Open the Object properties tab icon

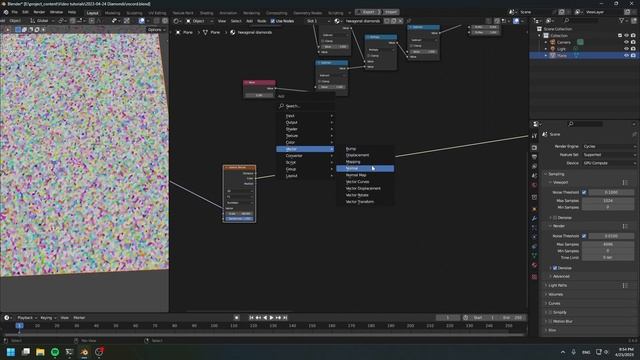(534, 209)
